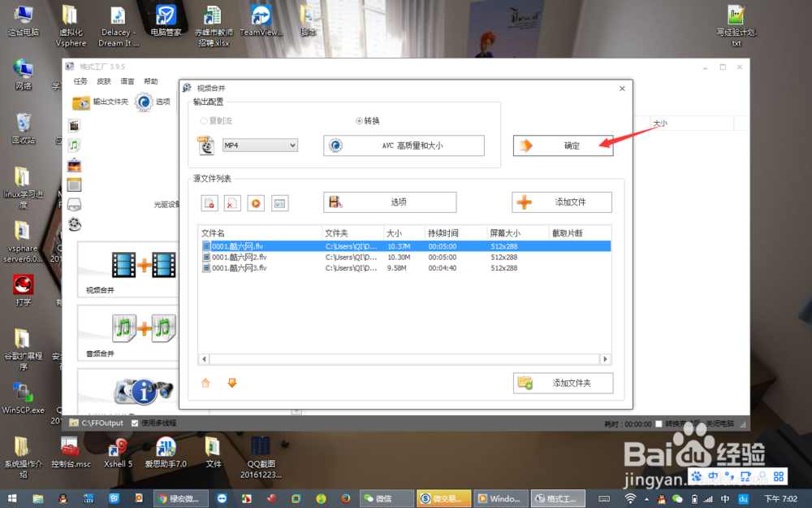The width and height of the screenshot is (812, 508).
Task: Select the 复制流 radio button
Action: 204,121
